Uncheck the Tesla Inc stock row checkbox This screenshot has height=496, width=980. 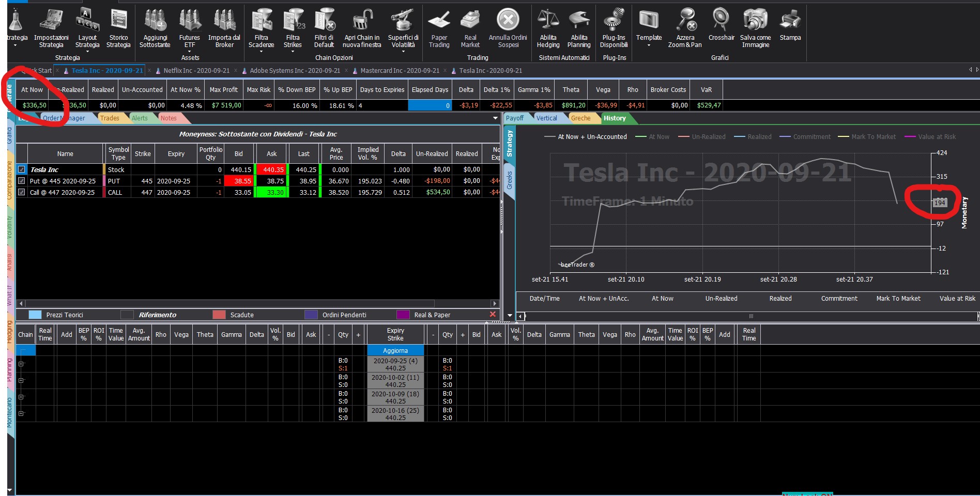22,169
